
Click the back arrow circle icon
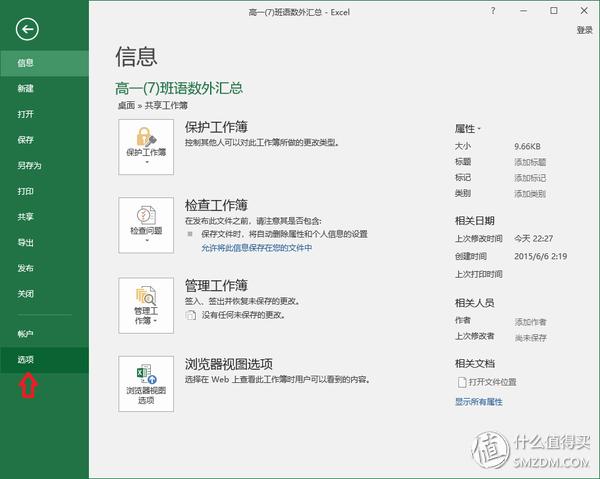(x=27, y=29)
